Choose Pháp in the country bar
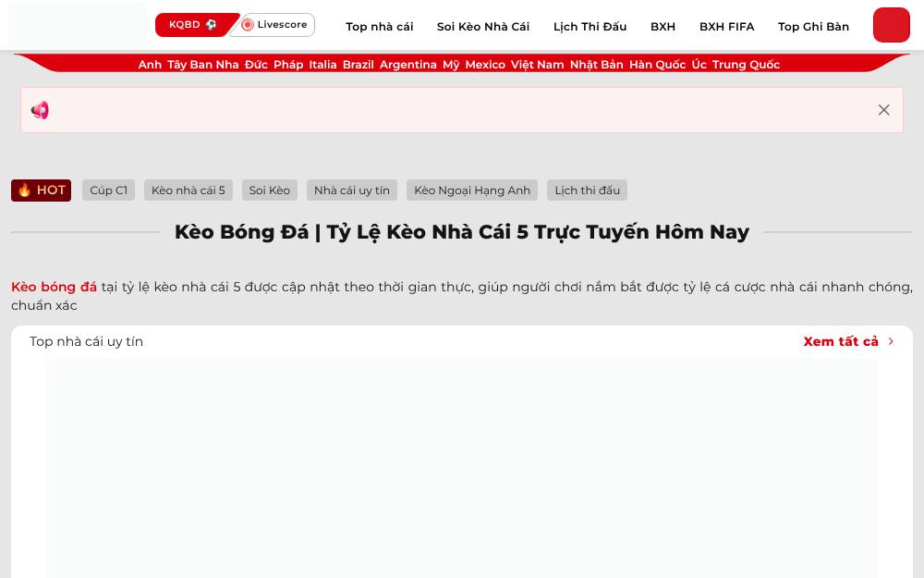 tap(288, 65)
